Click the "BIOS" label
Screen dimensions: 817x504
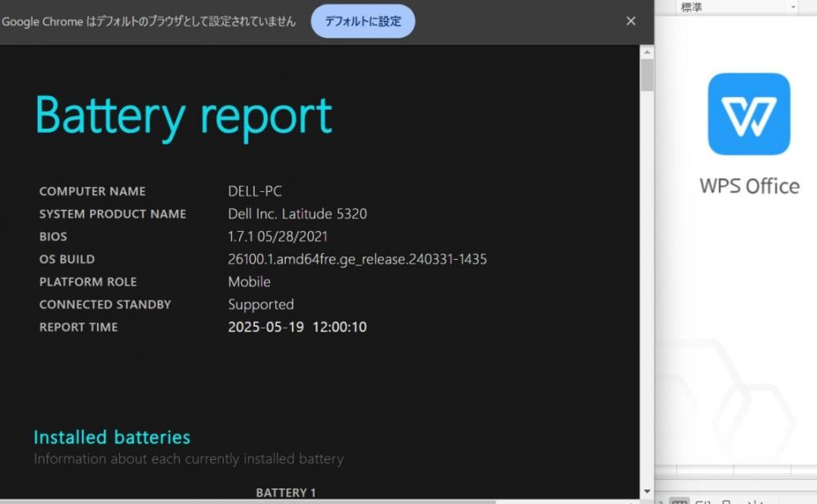[53, 237]
